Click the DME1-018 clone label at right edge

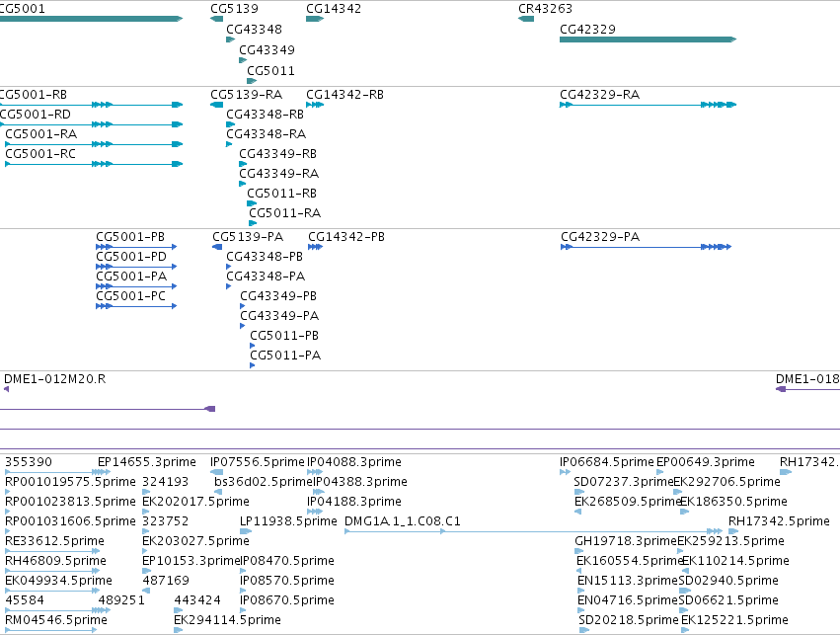click(807, 379)
